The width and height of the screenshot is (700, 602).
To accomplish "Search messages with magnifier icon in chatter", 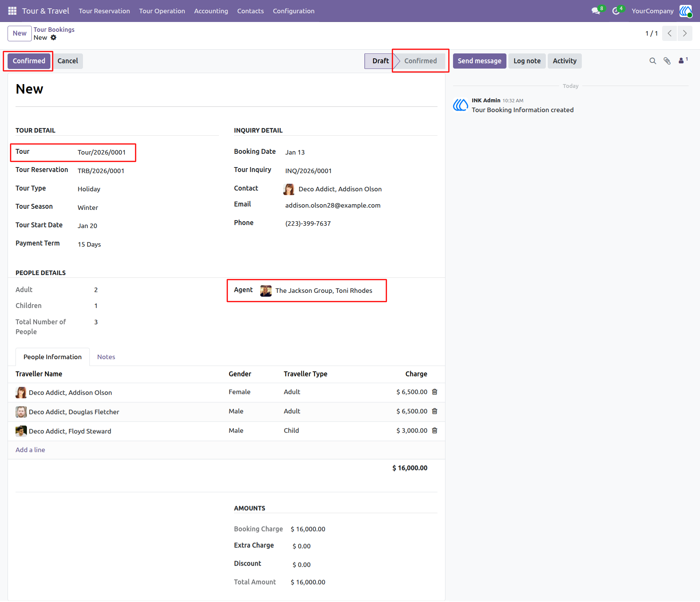I will point(653,61).
